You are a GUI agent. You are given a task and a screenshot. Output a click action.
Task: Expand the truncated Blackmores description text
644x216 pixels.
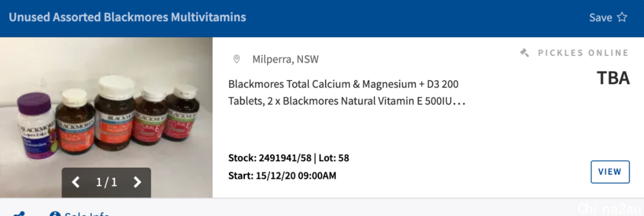[x=346, y=92]
